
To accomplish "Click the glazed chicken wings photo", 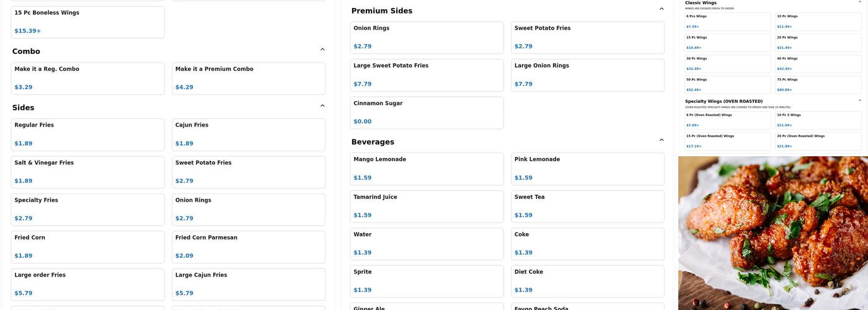I will pyautogui.click(x=773, y=233).
